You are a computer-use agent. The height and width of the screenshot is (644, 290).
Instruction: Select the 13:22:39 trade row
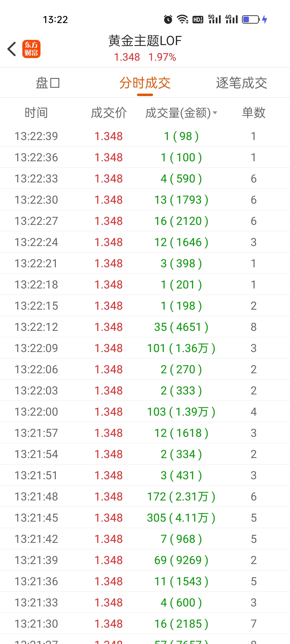pos(145,136)
